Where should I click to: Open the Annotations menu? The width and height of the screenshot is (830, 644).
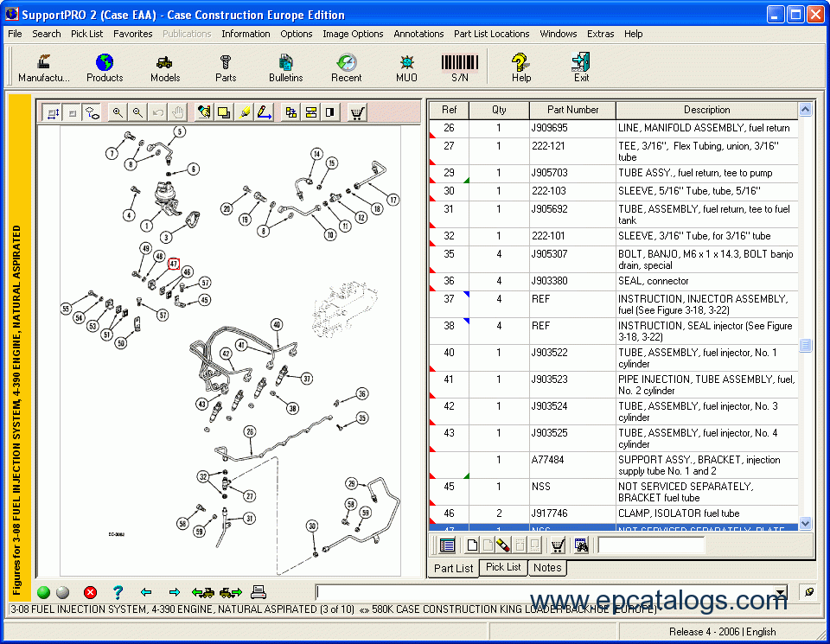tap(418, 34)
